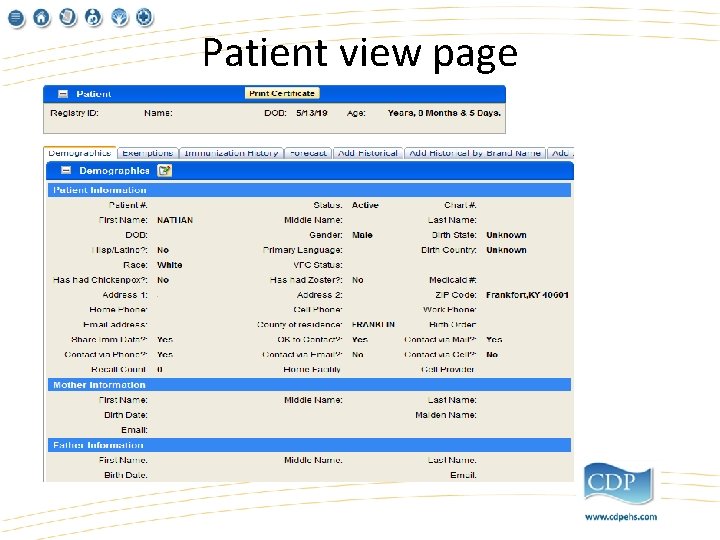Click the Contact via Cell value No
Screen dimensions: 720x540
(x=492, y=355)
